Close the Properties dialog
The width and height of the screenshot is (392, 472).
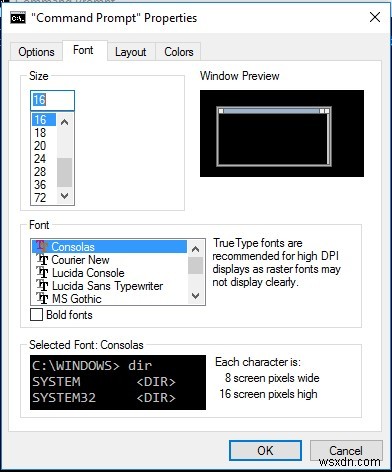point(375,17)
